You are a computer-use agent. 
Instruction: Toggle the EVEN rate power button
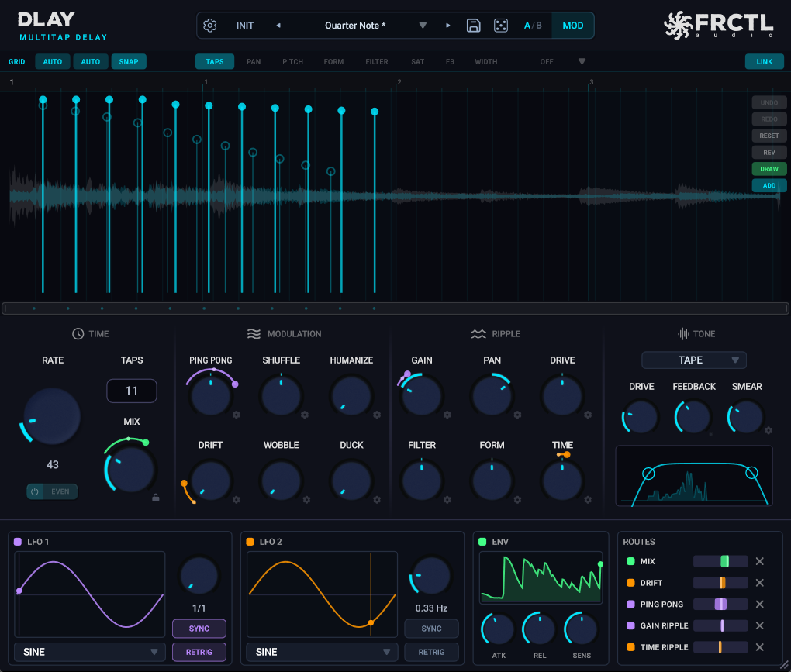[35, 491]
